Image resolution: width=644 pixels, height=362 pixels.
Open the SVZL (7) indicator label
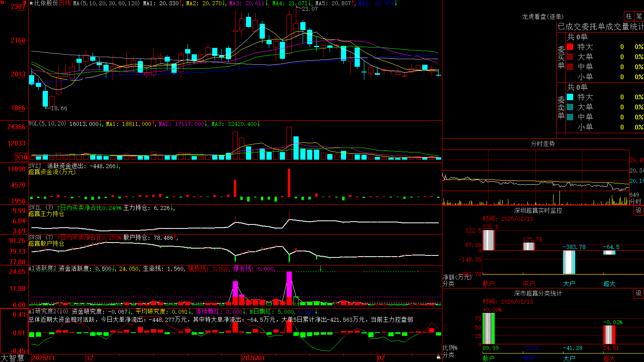(x=41, y=208)
